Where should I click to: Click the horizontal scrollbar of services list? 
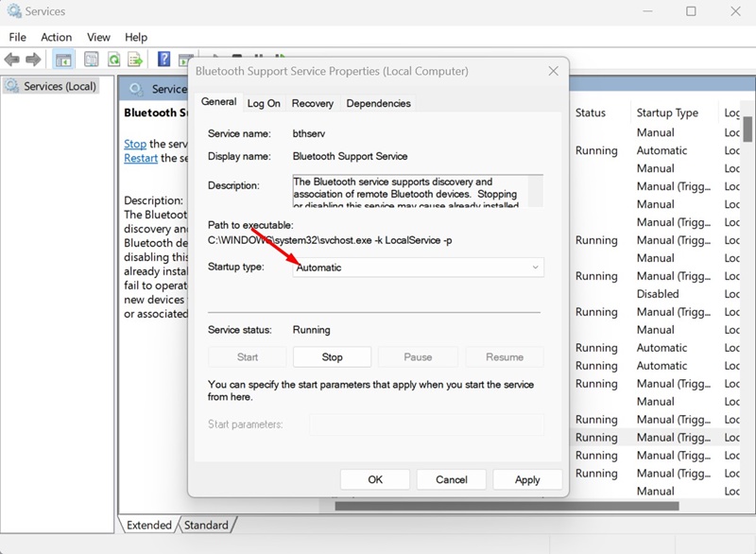pyautogui.click(x=507, y=507)
